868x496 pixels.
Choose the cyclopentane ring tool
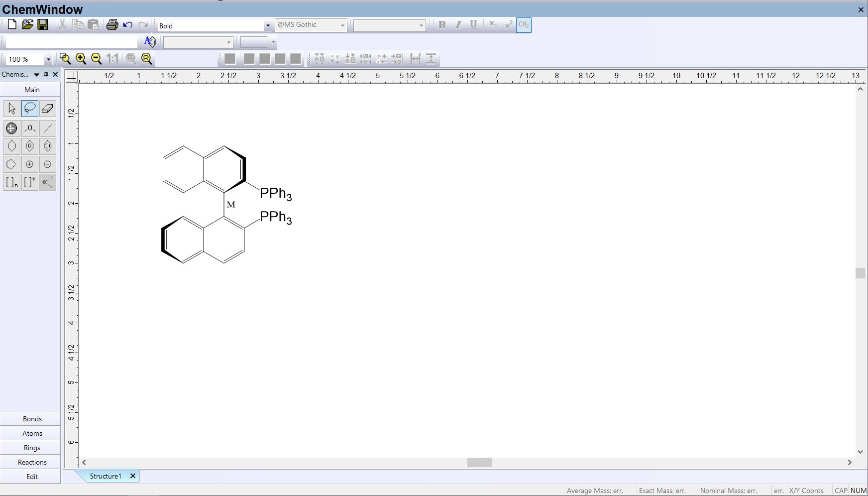pyautogui.click(x=11, y=164)
